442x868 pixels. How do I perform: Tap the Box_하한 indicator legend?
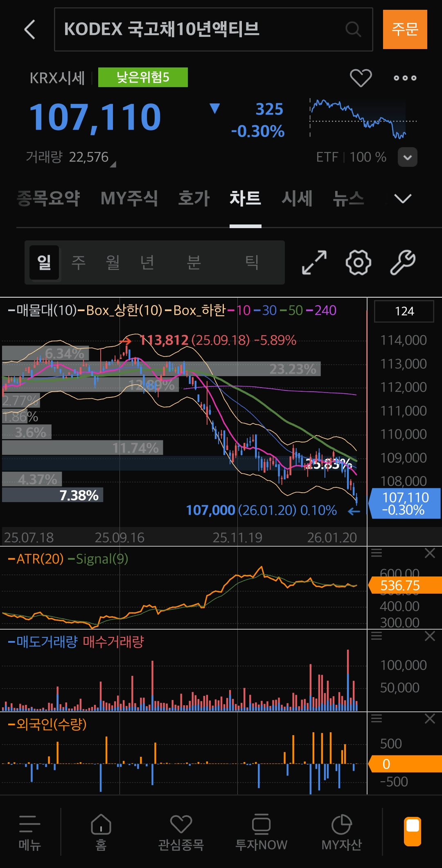[195, 310]
